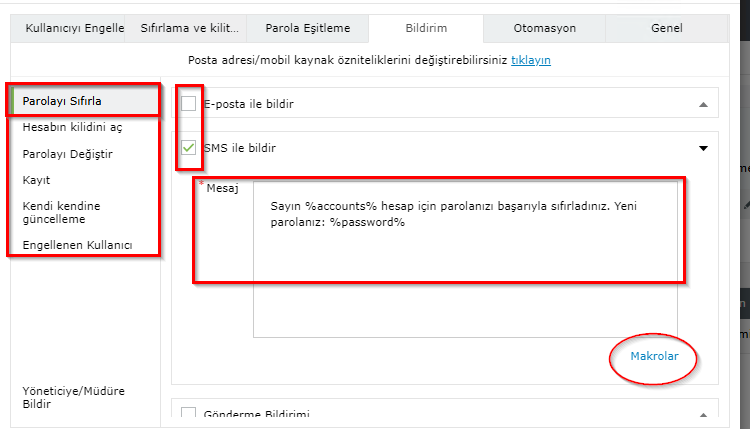Tick the Gönderme Bildirimi checkbox

(x=188, y=412)
